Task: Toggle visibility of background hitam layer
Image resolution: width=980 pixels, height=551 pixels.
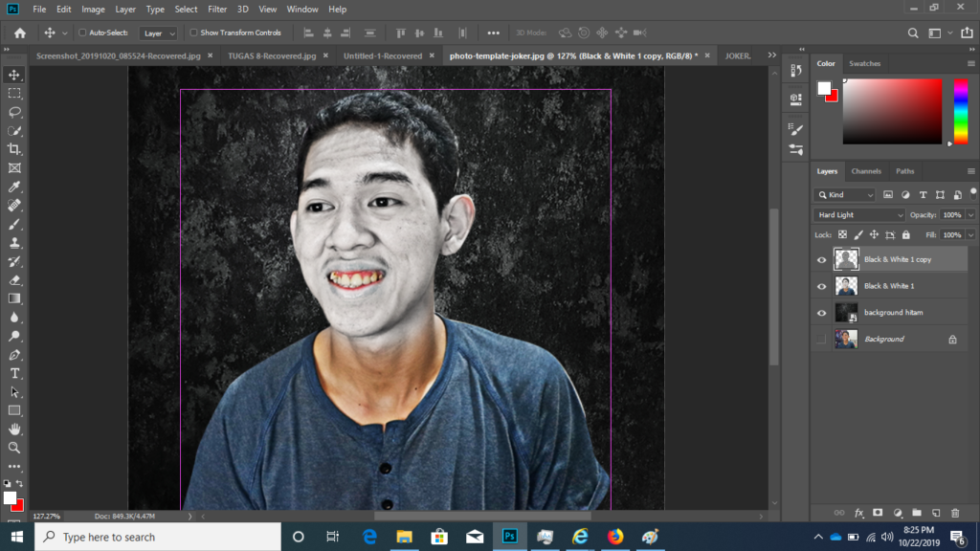Action: click(821, 313)
